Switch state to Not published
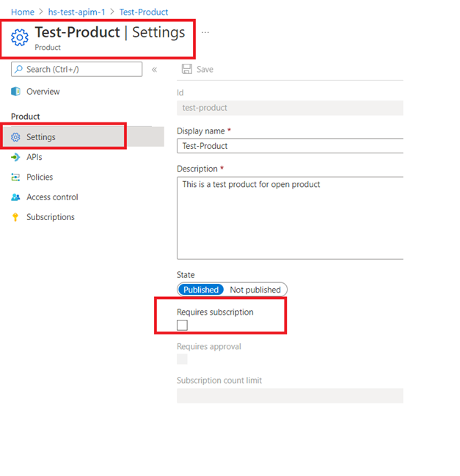Screen dimensions: 460x476 [255, 290]
